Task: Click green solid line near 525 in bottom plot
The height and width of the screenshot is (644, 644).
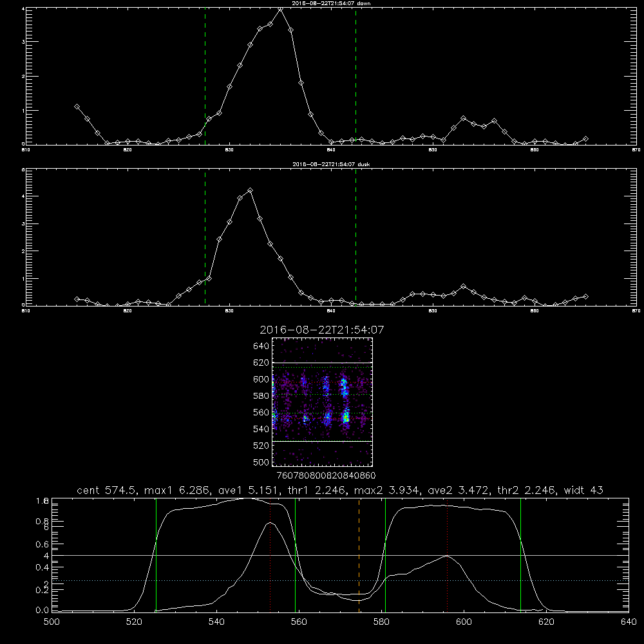Action: point(156,555)
